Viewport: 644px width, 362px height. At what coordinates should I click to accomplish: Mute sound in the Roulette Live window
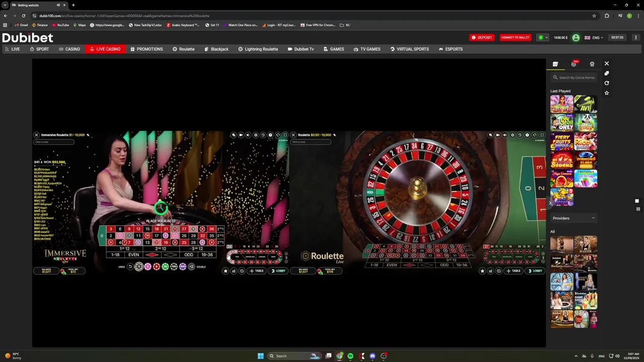point(505,135)
